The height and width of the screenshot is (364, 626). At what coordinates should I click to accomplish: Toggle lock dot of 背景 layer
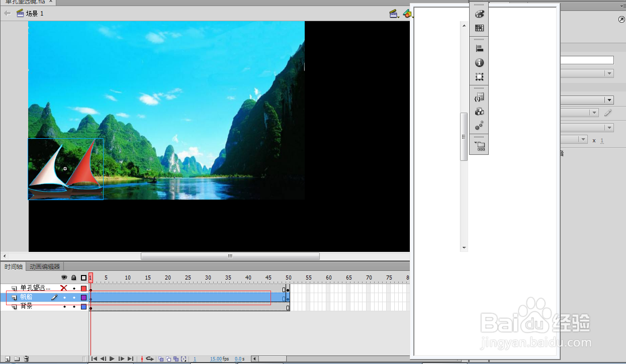pyautogui.click(x=74, y=307)
